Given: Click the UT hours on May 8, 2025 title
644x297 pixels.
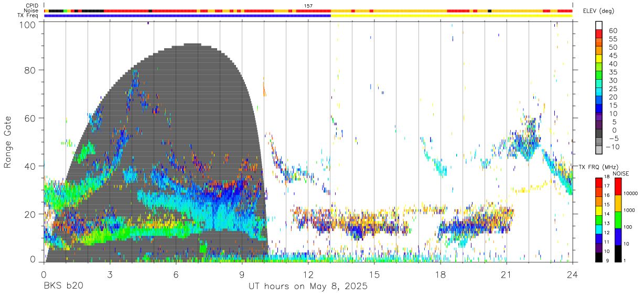Looking at the screenshot, I should pos(308,287).
